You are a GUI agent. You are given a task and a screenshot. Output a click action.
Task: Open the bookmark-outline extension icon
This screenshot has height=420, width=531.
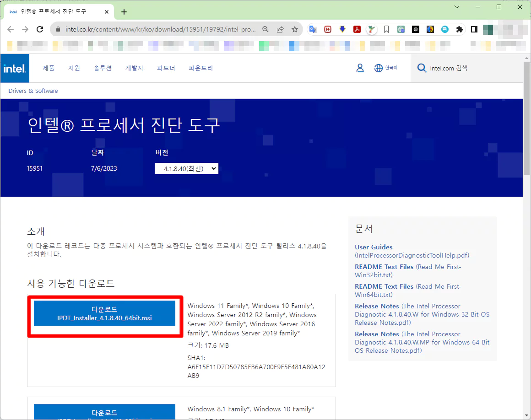click(x=386, y=29)
